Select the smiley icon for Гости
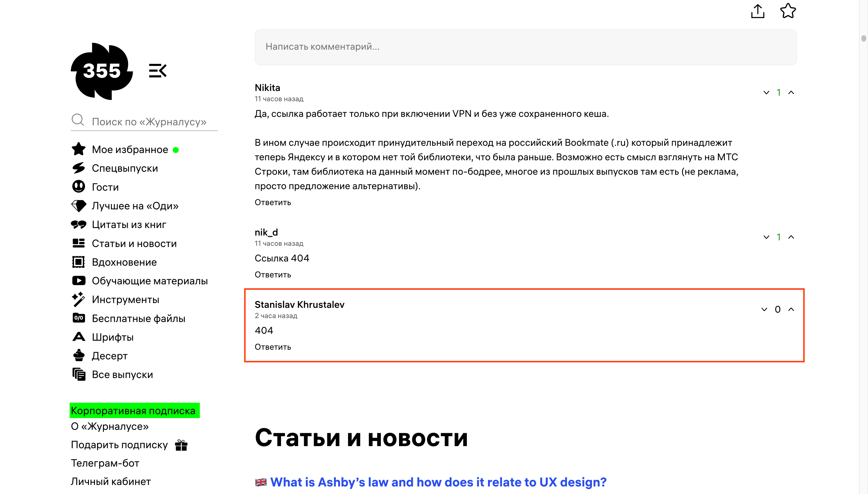 tap(79, 187)
